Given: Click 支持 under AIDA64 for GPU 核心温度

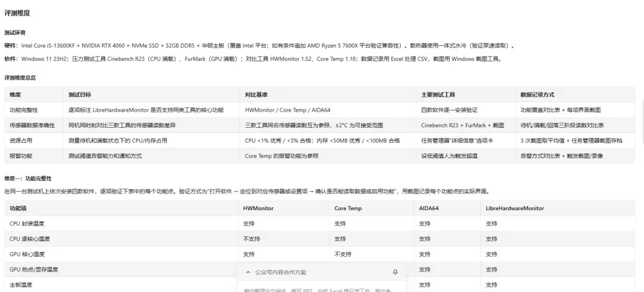Looking at the screenshot, I should click(425, 254).
